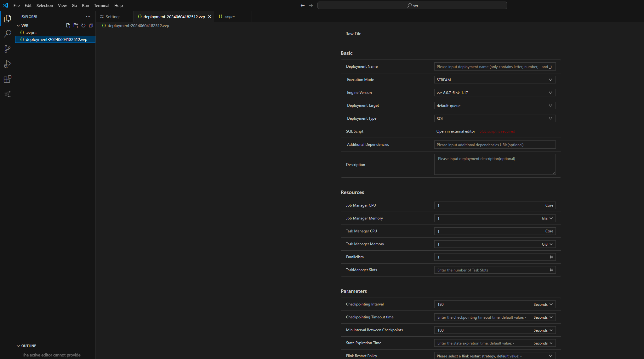The height and width of the screenshot is (359, 644).
Task: Click Open in external editor
Action: click(455, 131)
